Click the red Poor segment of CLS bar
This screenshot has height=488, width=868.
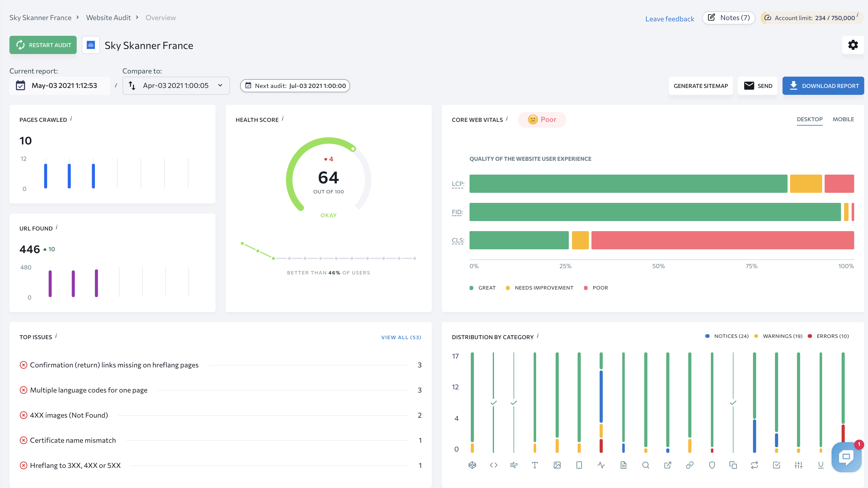pyautogui.click(x=722, y=240)
